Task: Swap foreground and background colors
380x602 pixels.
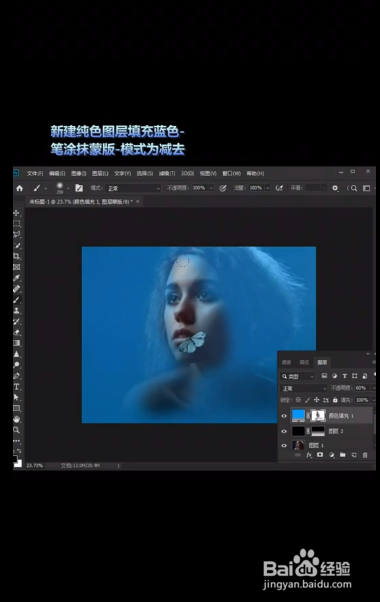Action: coord(20,450)
